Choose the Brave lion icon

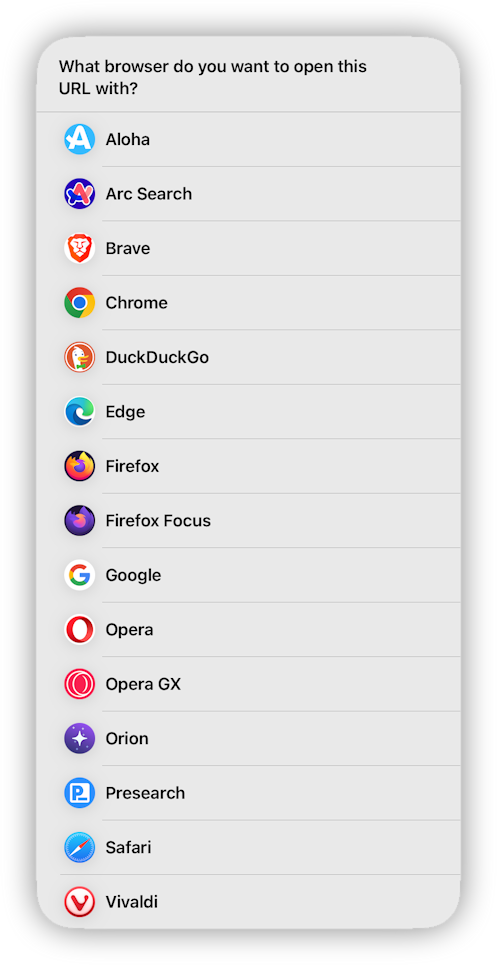pos(79,248)
